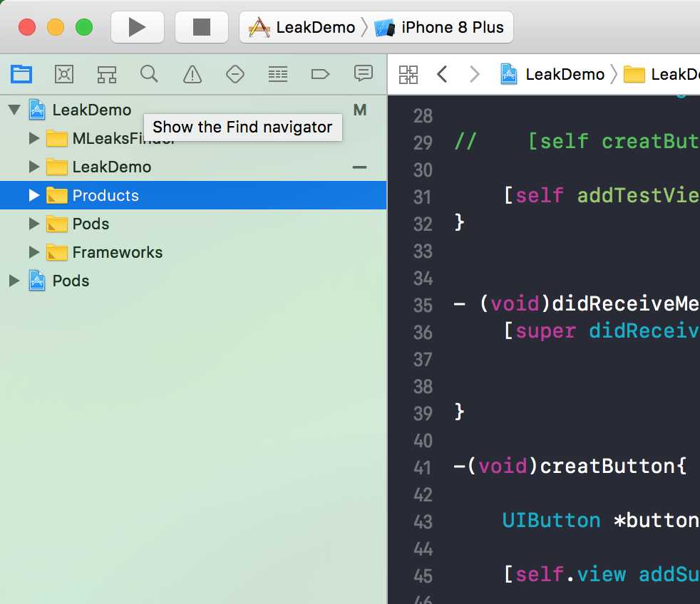Expand the Pods folder under LeakDemo
700x604 pixels.
34,224
